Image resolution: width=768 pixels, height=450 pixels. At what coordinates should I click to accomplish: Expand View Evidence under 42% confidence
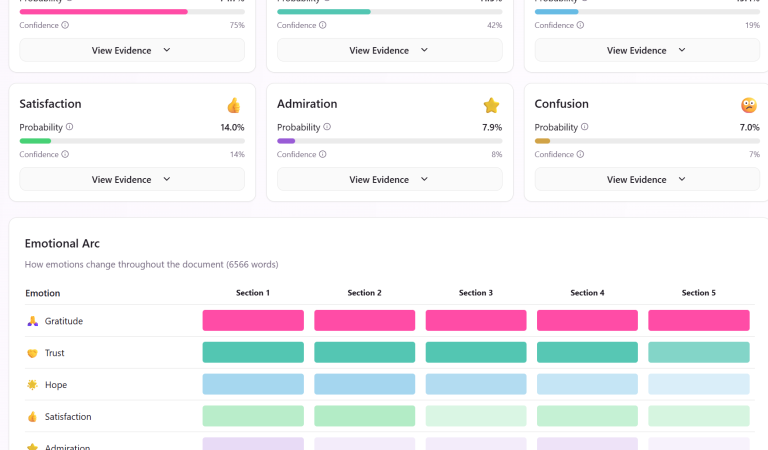click(x=390, y=50)
